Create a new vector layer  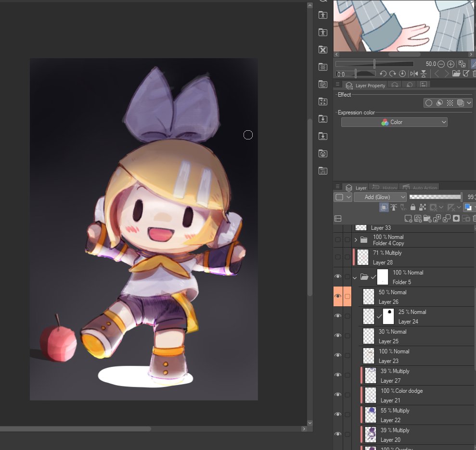click(x=418, y=219)
